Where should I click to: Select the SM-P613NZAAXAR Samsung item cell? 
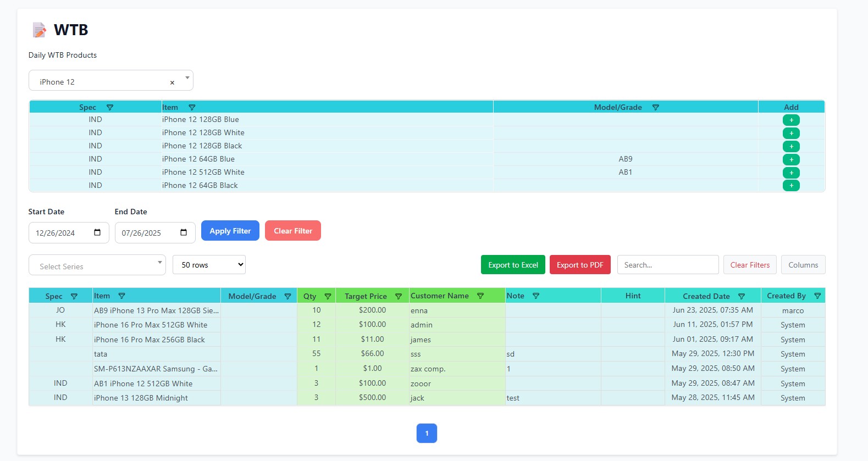point(156,369)
